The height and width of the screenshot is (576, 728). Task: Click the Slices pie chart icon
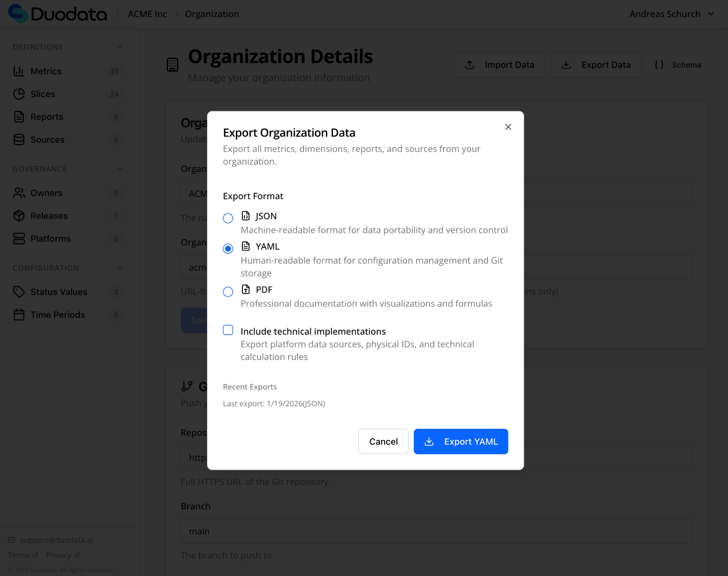[x=19, y=94]
